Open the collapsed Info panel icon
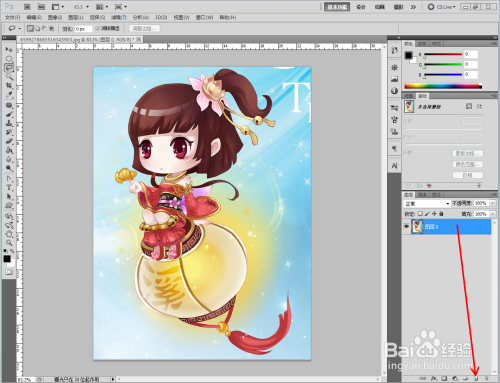The height and width of the screenshot is (383, 500). (x=394, y=91)
